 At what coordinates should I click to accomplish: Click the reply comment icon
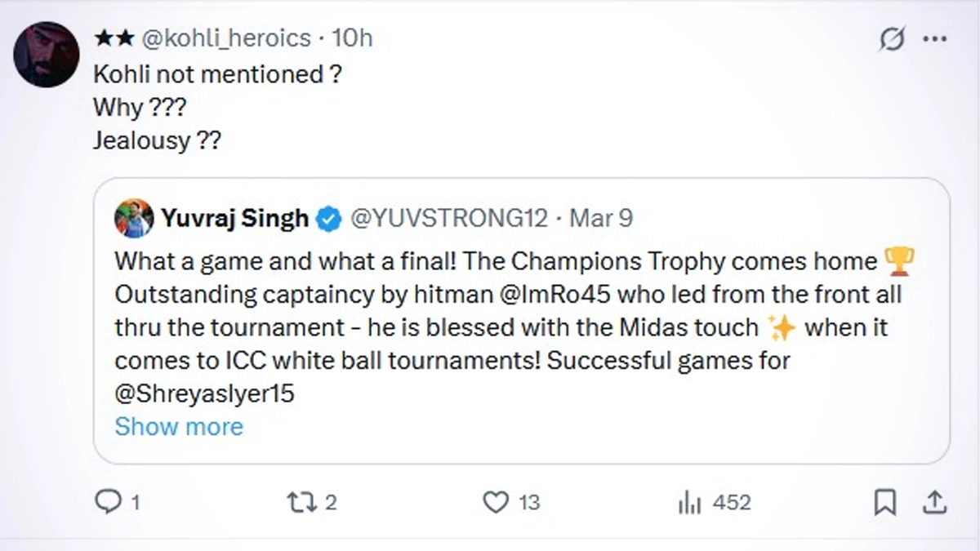pos(109,502)
